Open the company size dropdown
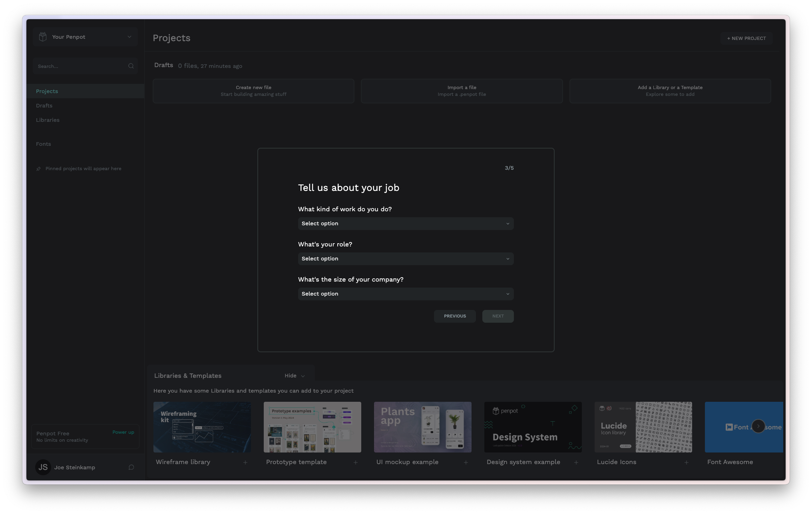The height and width of the screenshot is (514, 812). coord(406,294)
